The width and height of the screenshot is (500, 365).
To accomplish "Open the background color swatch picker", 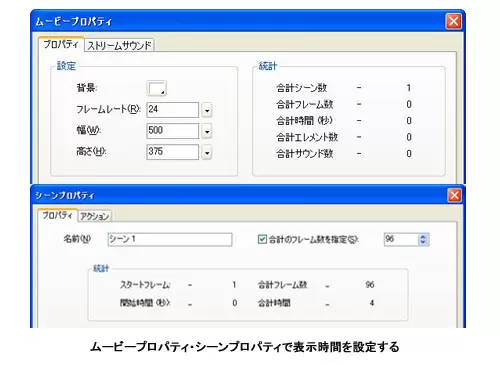I will (156, 89).
